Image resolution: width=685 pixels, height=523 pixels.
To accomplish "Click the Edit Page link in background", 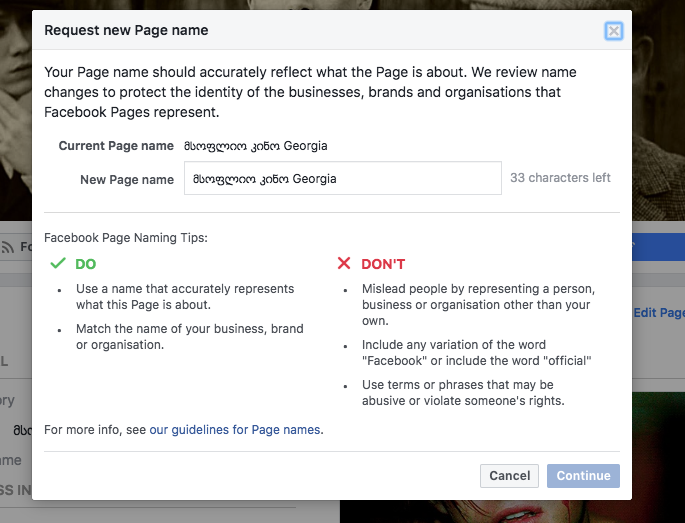I will [658, 313].
